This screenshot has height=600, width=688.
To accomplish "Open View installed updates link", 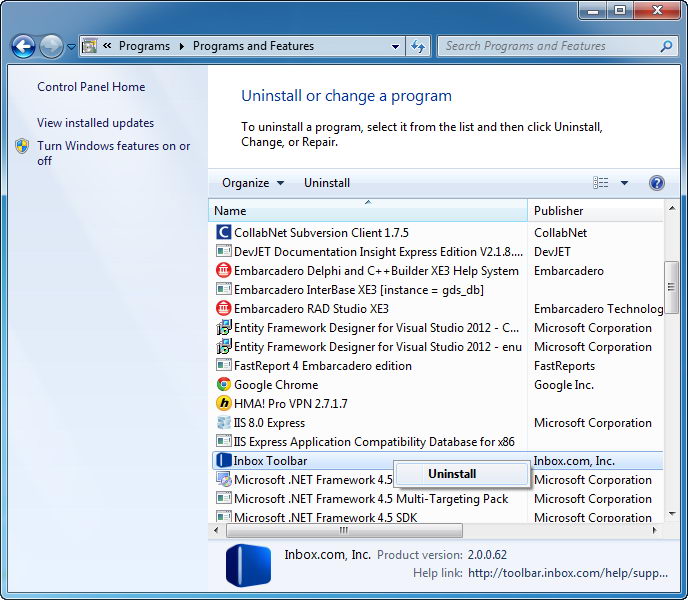I will pyautogui.click(x=95, y=123).
